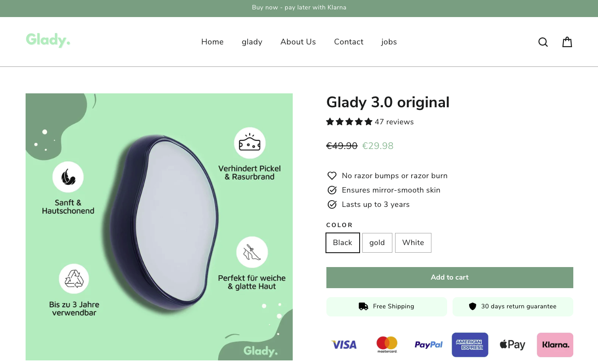This screenshot has height=364, width=598.
Task: Open the Home menu item
Action: [x=212, y=42]
